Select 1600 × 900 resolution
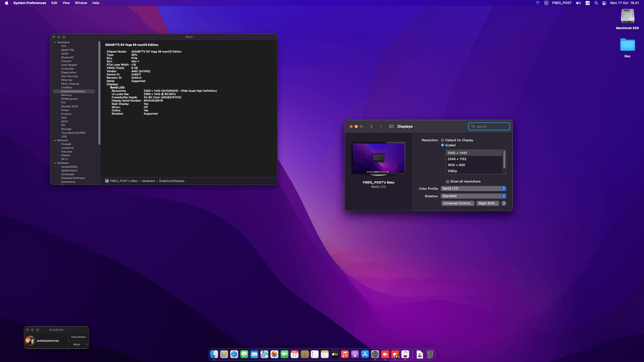 474,165
